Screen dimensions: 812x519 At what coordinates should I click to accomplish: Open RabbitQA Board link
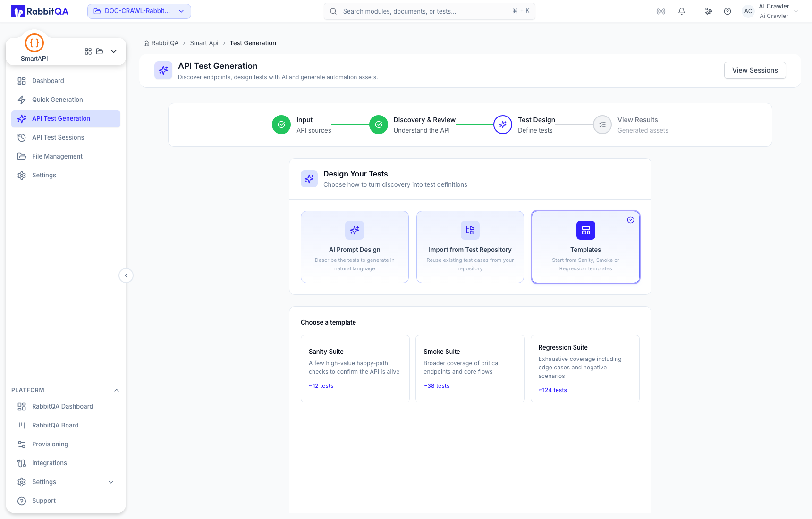66,425
